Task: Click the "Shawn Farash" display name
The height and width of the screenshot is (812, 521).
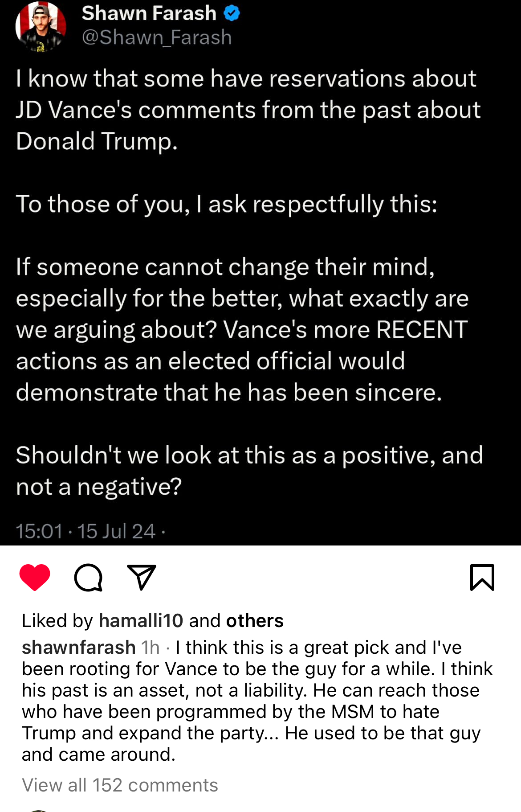Action: (149, 13)
